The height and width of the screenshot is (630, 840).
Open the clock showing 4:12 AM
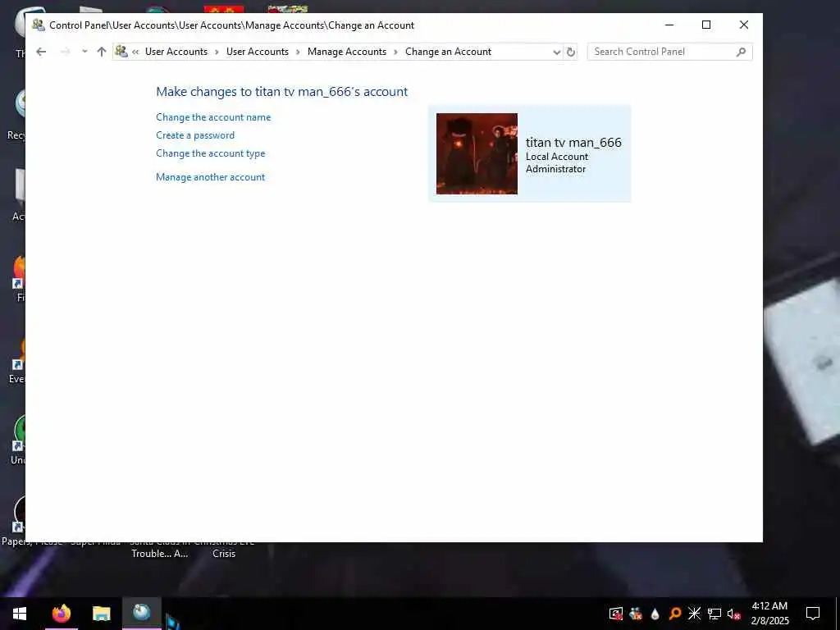click(769, 614)
